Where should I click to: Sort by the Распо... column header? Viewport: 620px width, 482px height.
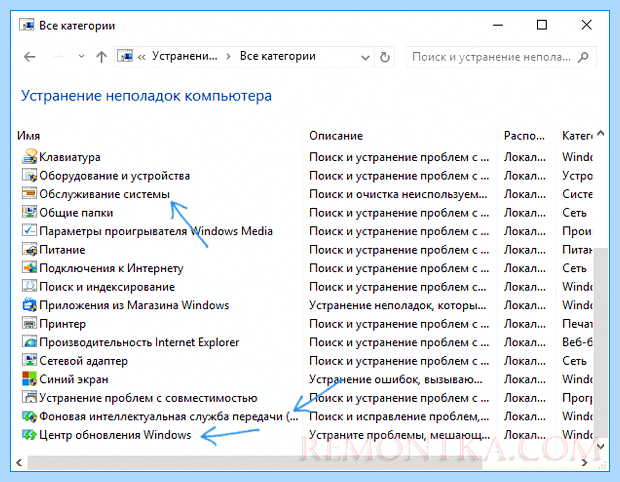pos(524,136)
